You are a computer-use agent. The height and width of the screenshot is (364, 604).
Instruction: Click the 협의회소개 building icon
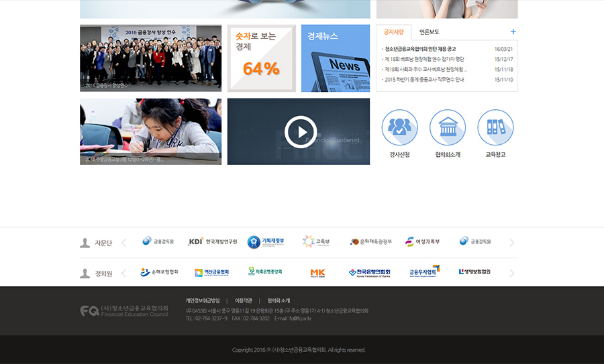pyautogui.click(x=448, y=128)
